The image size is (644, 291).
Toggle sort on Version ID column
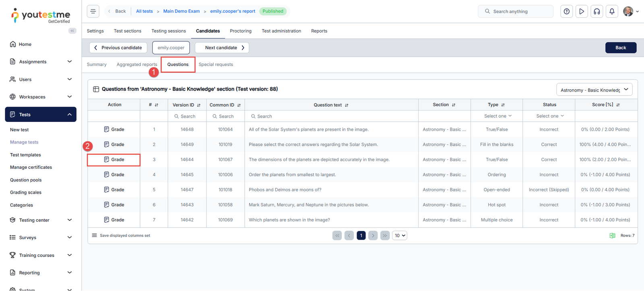tap(198, 105)
